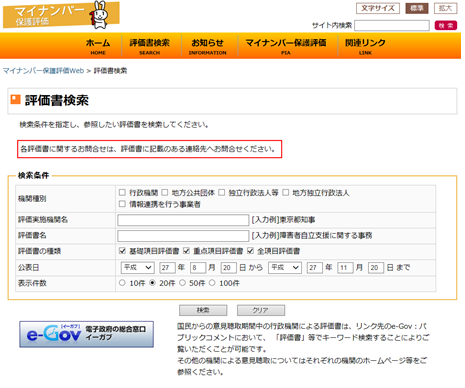Screen dimensions: 465x388
Task: Uncheck the 全項目評価書 checkbox
Action: 250,251
